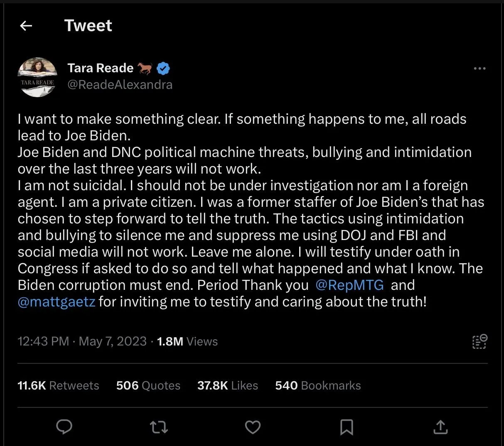This screenshot has height=446, width=504.
Task: View the 37.8K Likes list
Action: (x=227, y=385)
